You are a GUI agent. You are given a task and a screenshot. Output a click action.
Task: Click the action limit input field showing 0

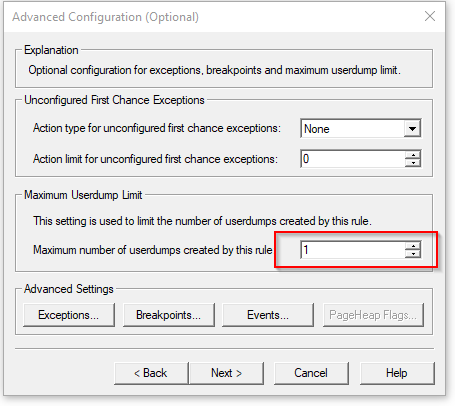coord(353,159)
